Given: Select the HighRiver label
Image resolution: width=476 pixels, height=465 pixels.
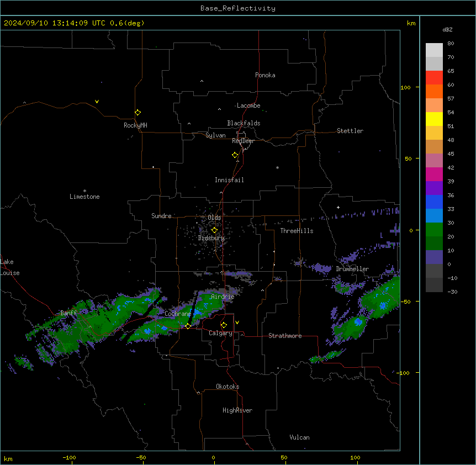Looking at the screenshot, I should point(237,410).
